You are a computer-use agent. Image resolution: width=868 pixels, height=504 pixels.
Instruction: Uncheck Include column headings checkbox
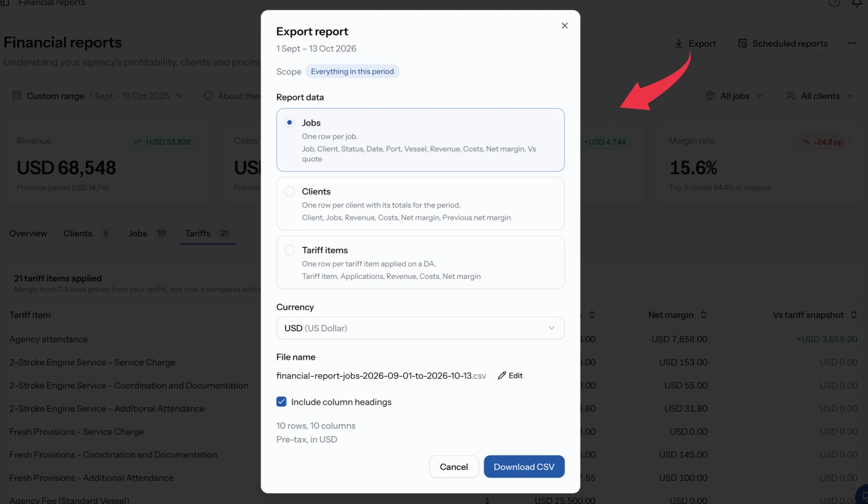point(281,402)
